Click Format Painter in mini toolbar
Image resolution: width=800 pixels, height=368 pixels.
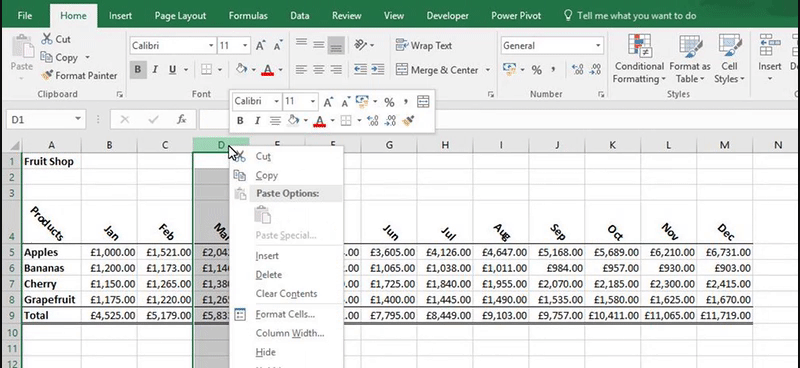pyautogui.click(x=408, y=121)
